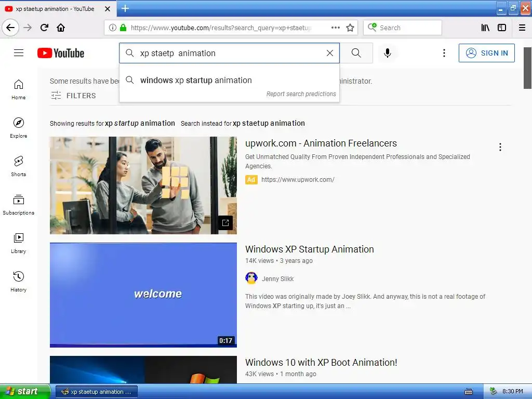
Task: Open the Firefox library icon
Action: (485, 28)
